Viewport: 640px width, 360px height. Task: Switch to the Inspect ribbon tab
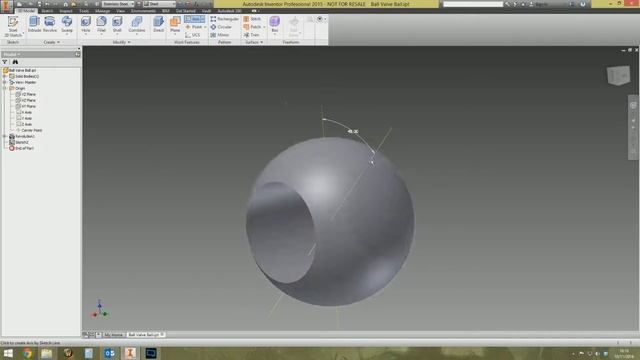pos(65,11)
